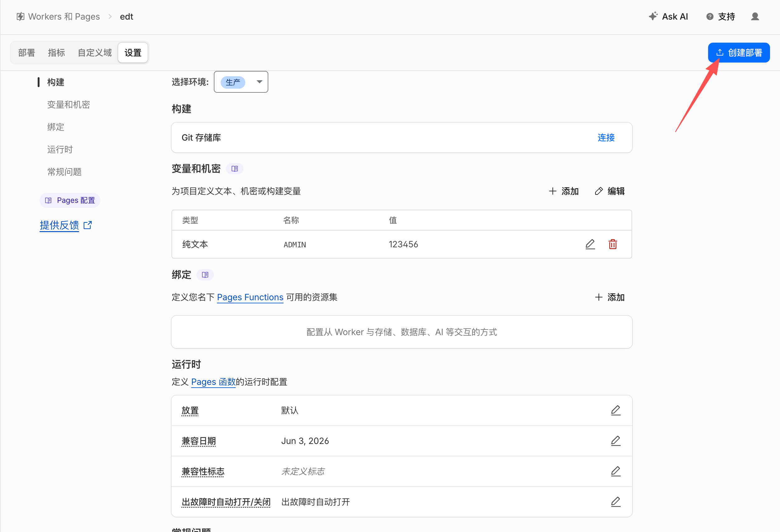This screenshot has height=532, width=780.
Task: Click the breadcrumb chevron before edt
Action: pos(110,16)
